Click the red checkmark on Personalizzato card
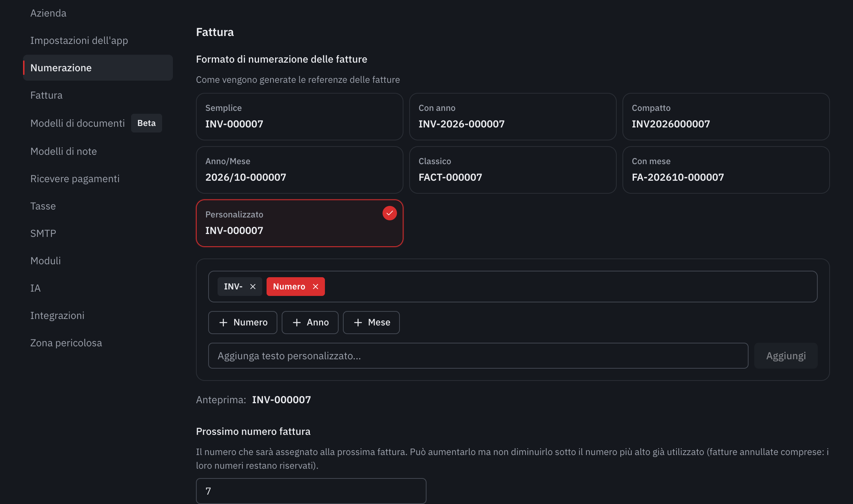 coord(389,213)
